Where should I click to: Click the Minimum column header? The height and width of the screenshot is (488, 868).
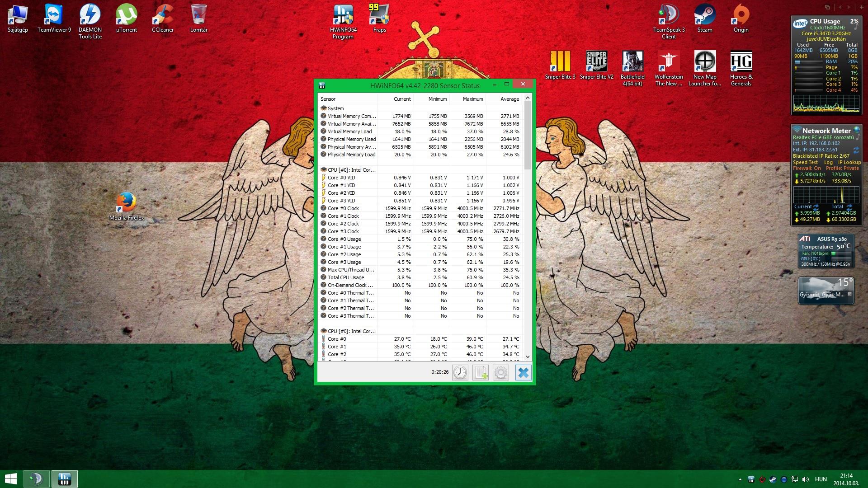point(431,99)
